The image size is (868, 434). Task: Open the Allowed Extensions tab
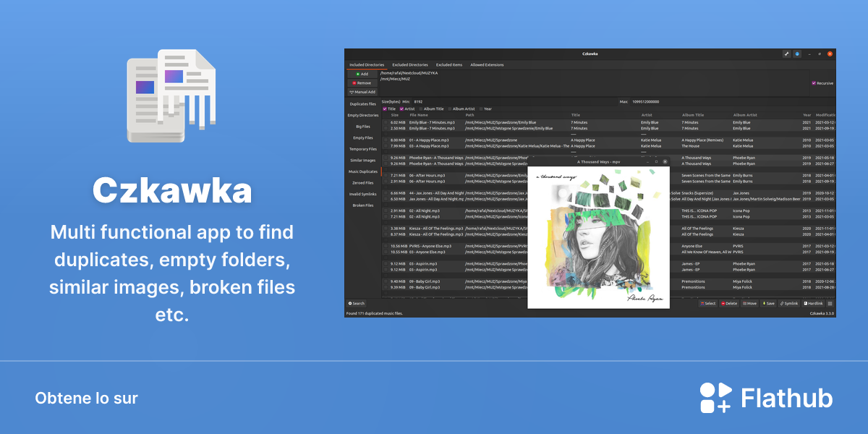click(x=487, y=65)
